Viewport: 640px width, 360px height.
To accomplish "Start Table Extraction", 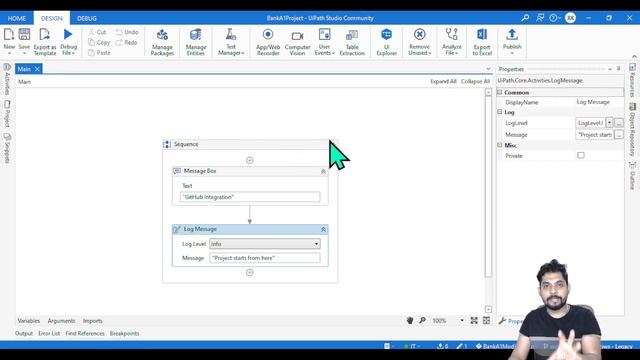I will [352, 42].
